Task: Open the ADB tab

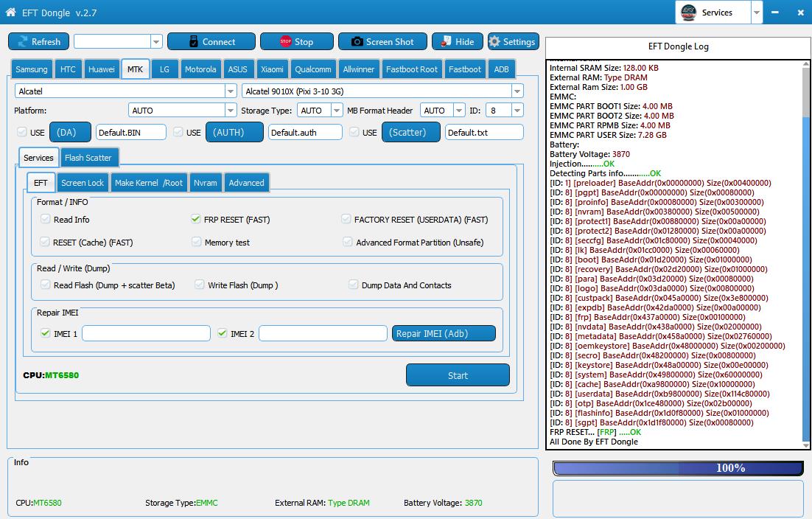Action: tap(501, 69)
